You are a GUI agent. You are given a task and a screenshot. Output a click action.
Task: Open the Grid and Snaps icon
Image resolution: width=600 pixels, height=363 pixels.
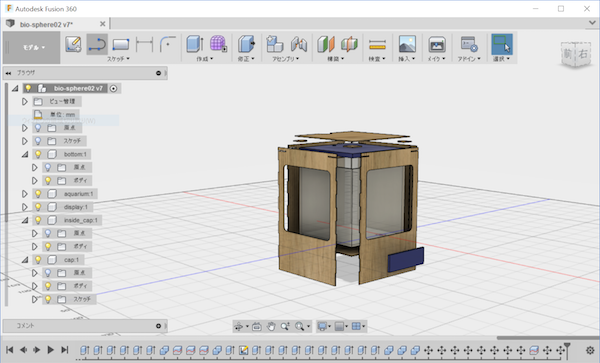coord(339,326)
